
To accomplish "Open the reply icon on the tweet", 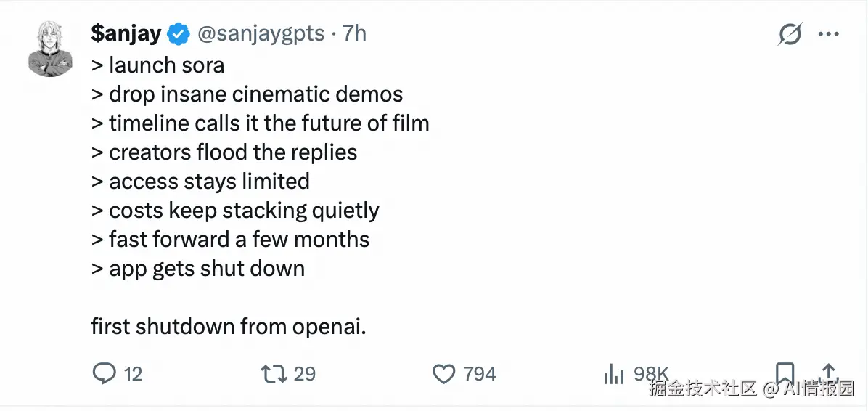I will click(x=105, y=374).
